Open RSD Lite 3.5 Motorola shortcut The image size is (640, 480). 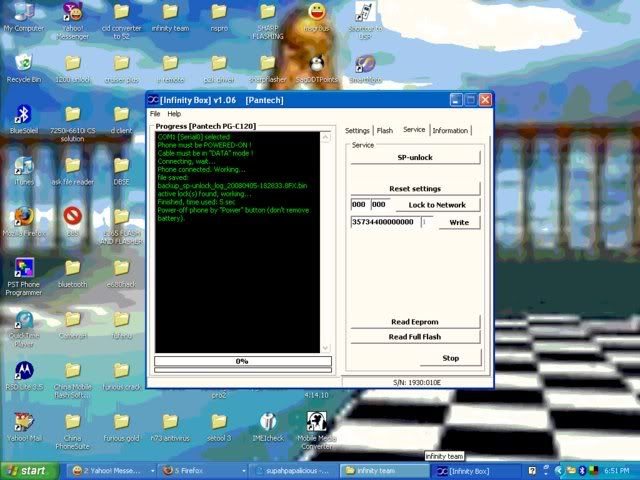click(24, 376)
